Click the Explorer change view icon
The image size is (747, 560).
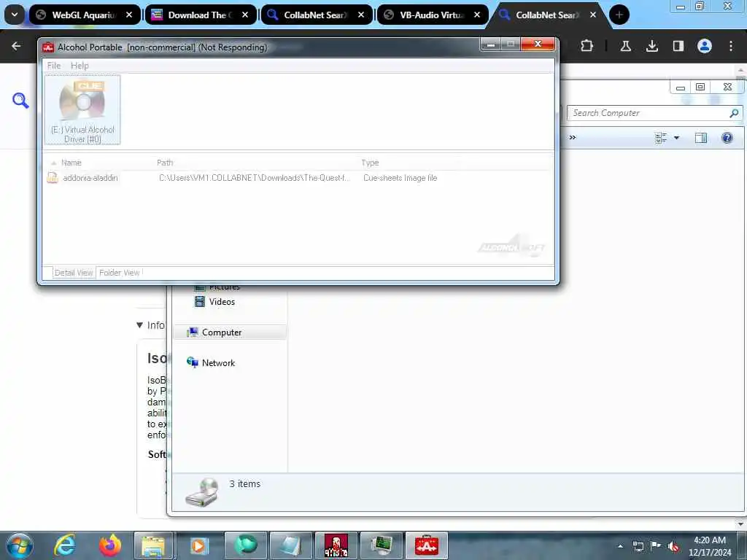click(x=661, y=138)
